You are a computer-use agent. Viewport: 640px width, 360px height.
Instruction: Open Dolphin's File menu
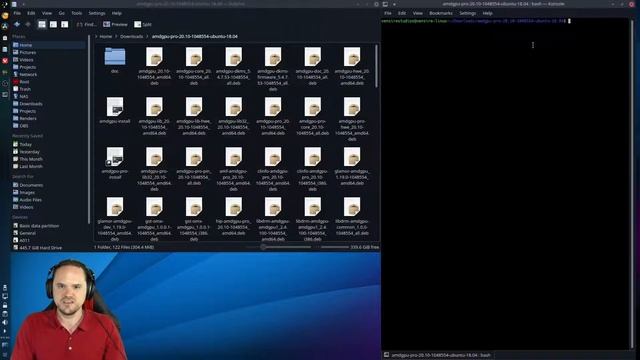pos(17,13)
